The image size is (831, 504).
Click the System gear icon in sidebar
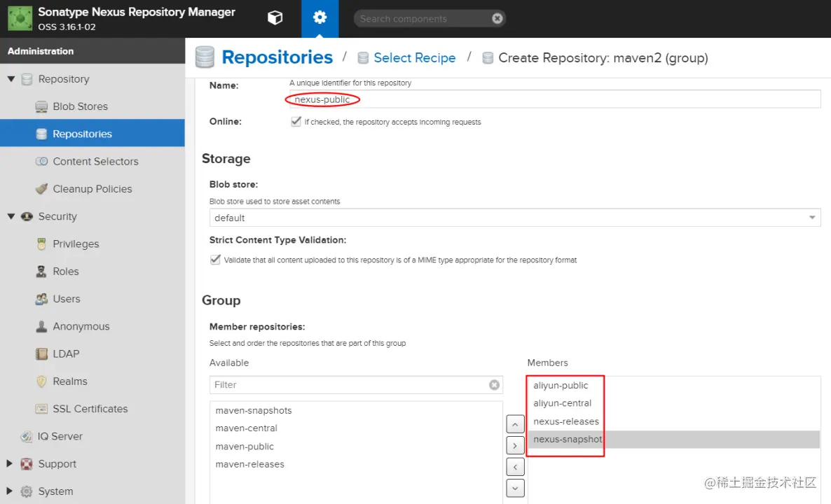[27, 491]
